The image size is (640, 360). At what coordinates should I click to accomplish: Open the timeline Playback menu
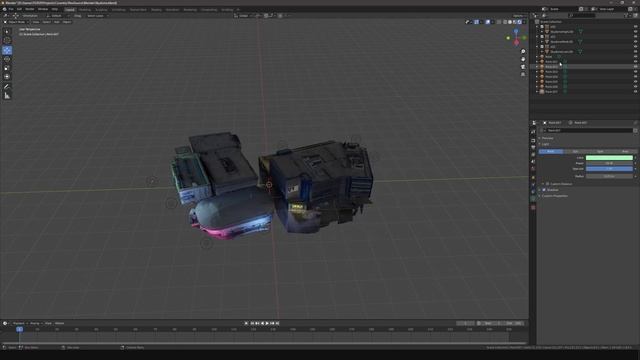(x=18, y=323)
